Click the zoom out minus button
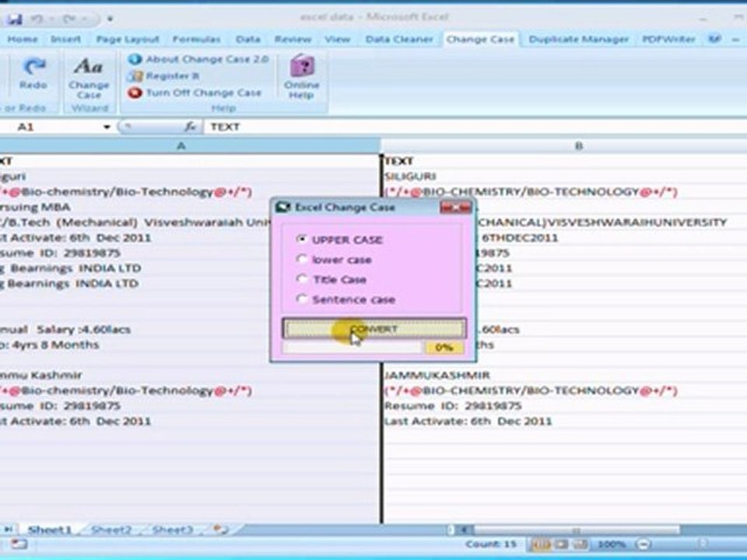The height and width of the screenshot is (560, 747). [x=644, y=544]
